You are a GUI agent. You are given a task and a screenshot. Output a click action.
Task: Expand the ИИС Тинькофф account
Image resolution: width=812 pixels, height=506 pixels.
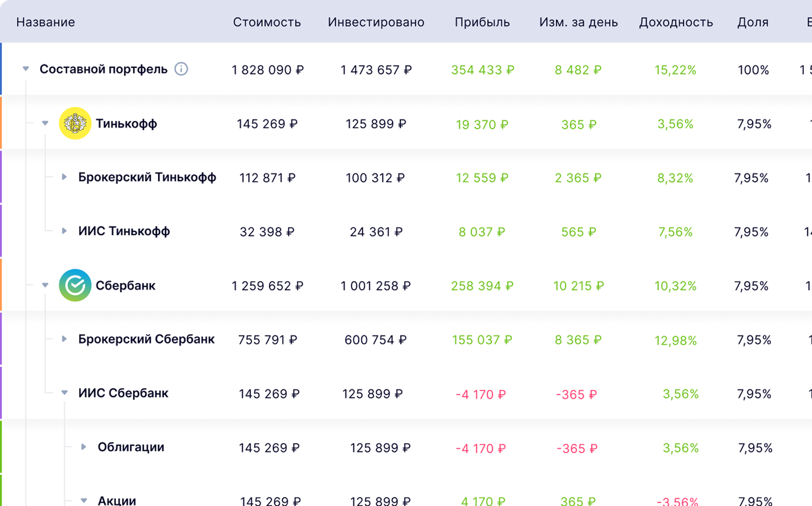pos(64,231)
